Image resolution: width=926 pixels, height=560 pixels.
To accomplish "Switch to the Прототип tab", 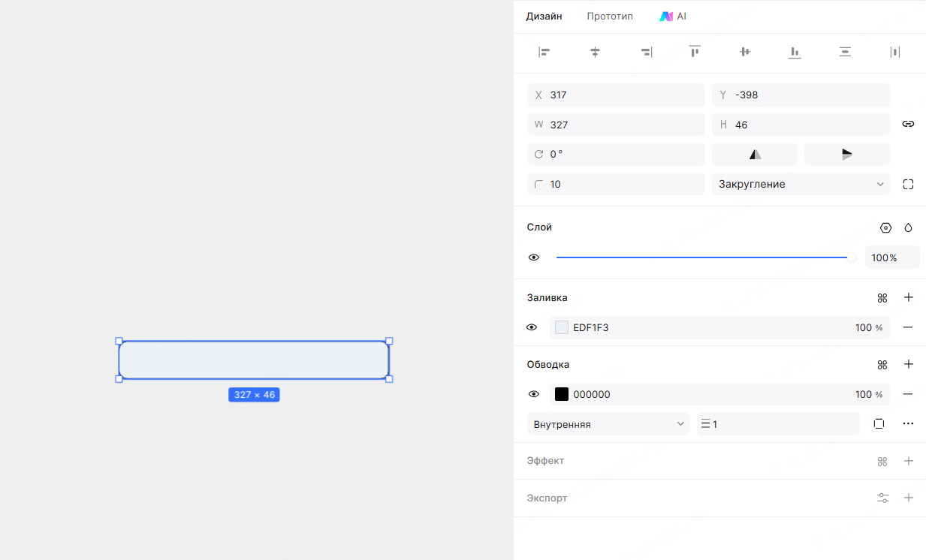I will point(610,17).
